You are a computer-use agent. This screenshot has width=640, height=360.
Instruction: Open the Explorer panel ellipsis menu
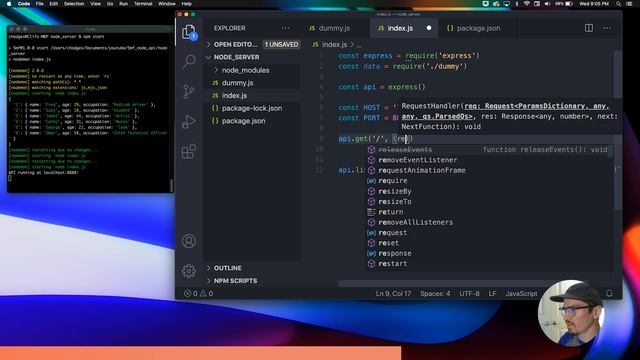(x=285, y=28)
